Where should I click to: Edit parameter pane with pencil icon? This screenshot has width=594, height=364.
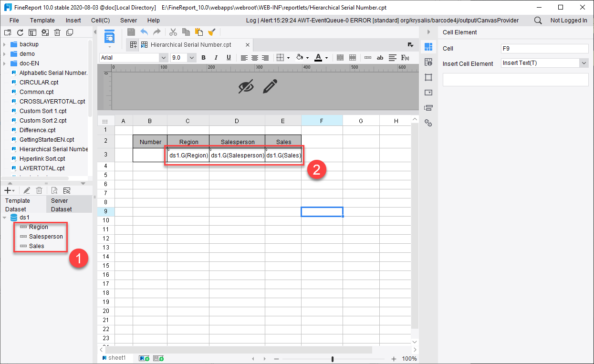point(270,86)
